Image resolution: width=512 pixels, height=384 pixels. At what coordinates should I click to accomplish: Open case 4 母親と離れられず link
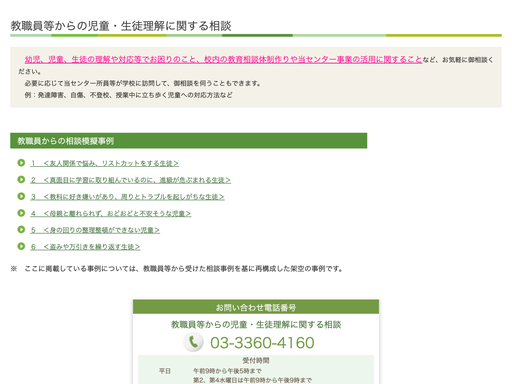coord(111,213)
